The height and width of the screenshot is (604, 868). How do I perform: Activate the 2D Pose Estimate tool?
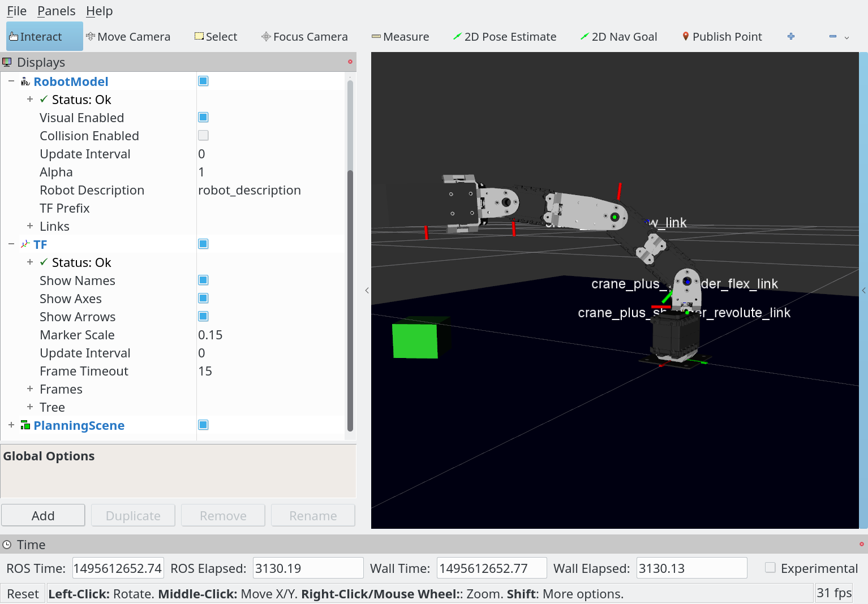coord(505,37)
